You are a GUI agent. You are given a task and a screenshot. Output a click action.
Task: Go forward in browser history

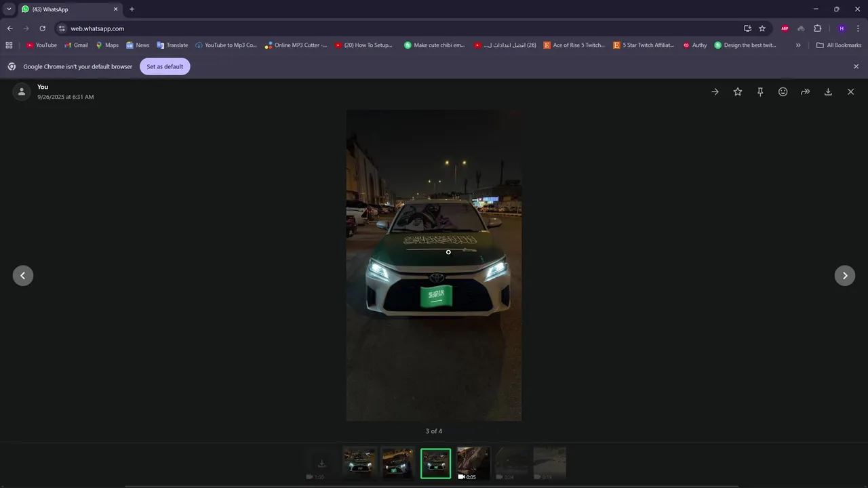click(x=26, y=28)
